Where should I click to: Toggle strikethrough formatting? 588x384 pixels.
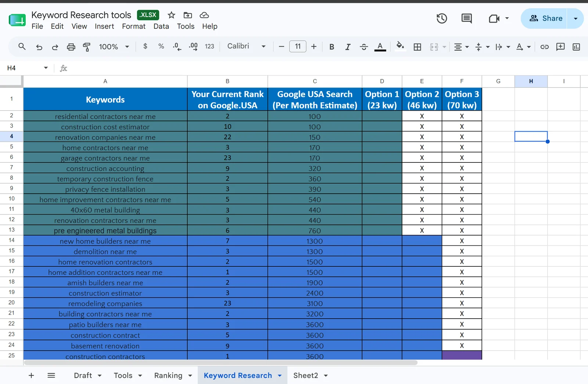[364, 47]
